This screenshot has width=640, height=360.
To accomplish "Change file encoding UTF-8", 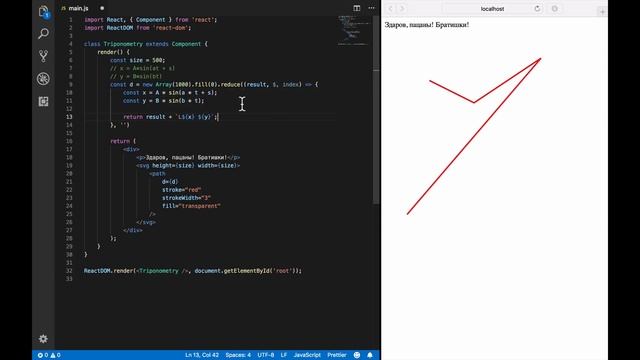I will click(x=266, y=355).
